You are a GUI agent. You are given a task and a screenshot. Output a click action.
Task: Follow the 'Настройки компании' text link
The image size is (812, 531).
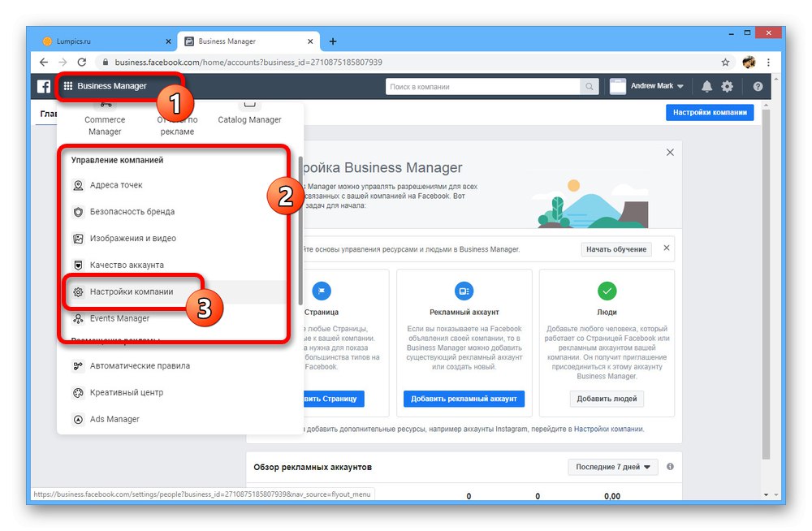tap(608, 429)
